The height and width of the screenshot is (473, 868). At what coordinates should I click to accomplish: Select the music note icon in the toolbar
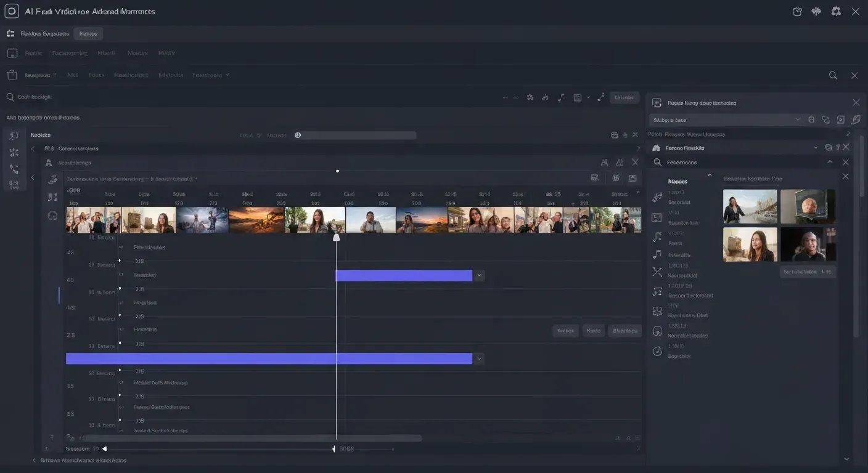tap(561, 97)
